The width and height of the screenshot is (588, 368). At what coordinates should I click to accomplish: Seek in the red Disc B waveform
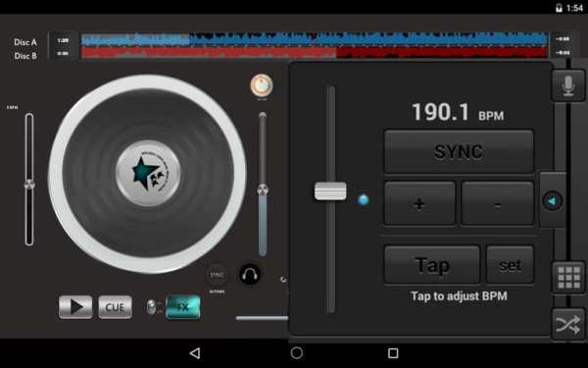click(x=315, y=53)
